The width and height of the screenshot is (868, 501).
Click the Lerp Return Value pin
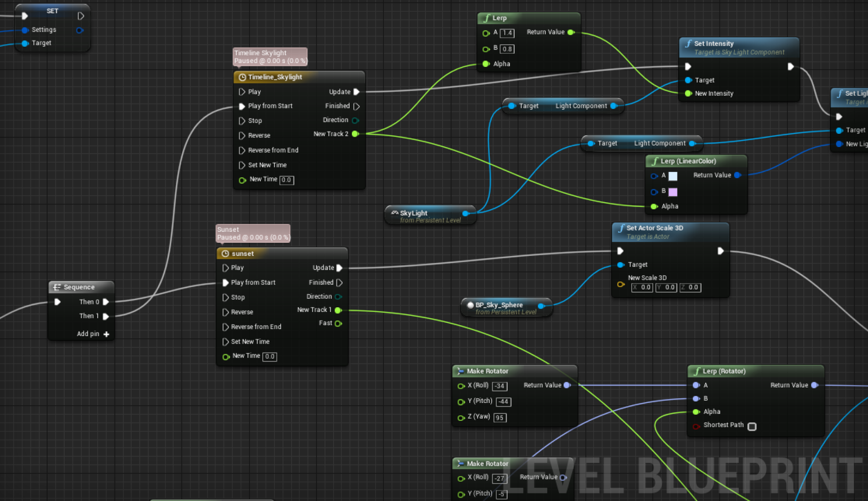click(571, 32)
